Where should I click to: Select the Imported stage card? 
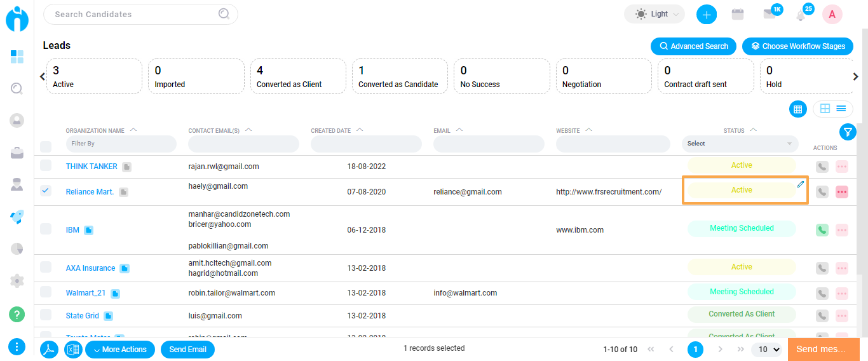click(196, 76)
